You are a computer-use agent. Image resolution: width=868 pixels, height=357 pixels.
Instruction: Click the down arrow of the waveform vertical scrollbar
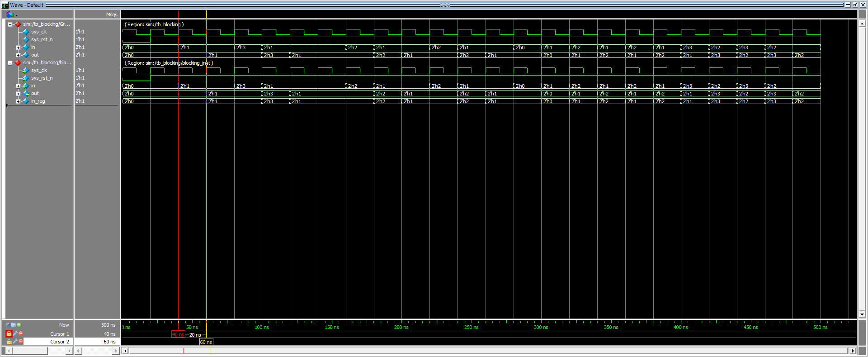point(862,314)
